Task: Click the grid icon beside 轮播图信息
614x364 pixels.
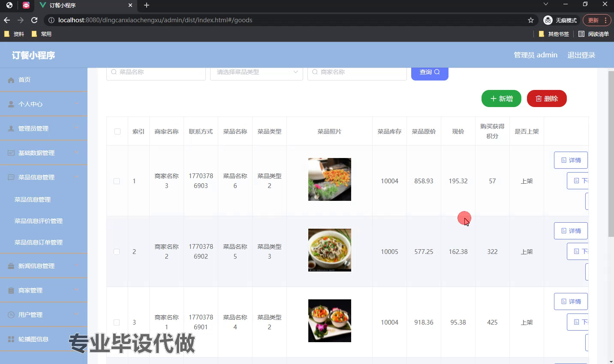Action: (11, 339)
